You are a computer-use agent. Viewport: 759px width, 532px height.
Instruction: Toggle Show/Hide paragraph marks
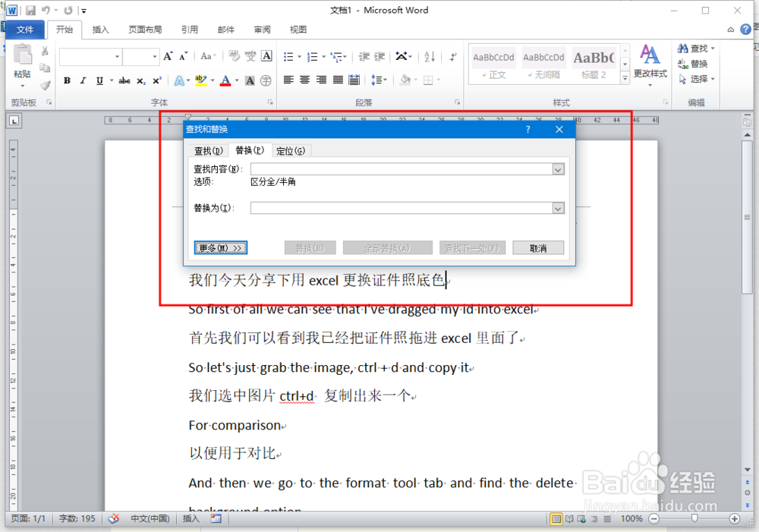[453, 57]
